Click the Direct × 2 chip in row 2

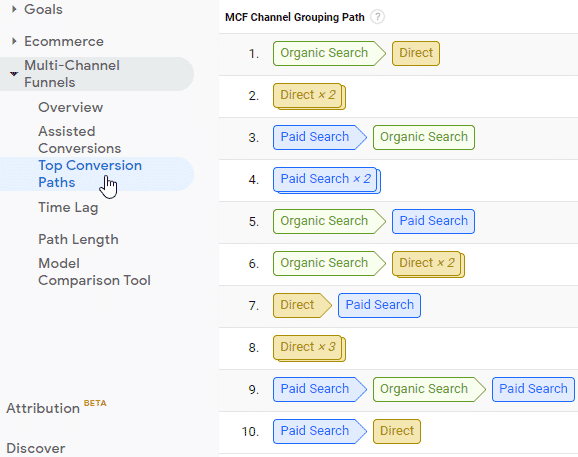309,96
